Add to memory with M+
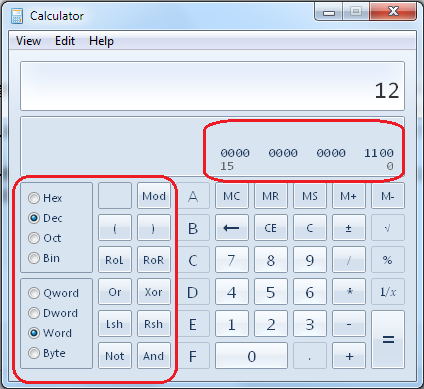 tap(349, 196)
